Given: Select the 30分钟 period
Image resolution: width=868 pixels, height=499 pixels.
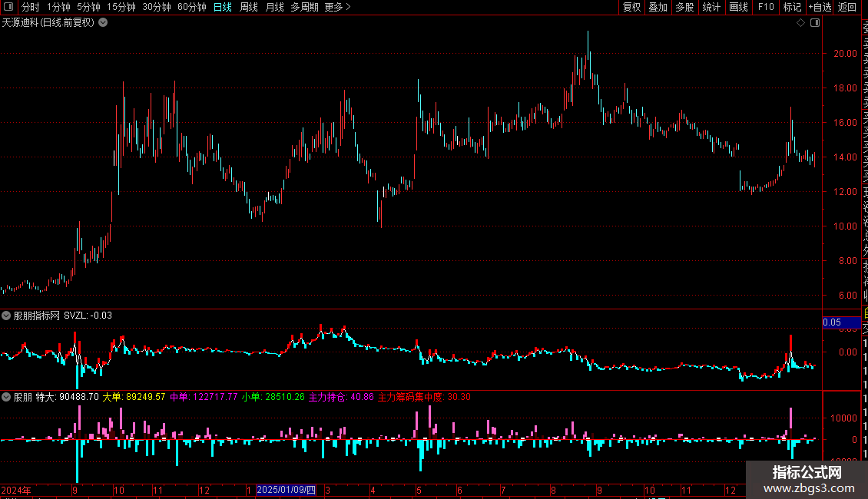Looking at the screenshot, I should point(157,7).
